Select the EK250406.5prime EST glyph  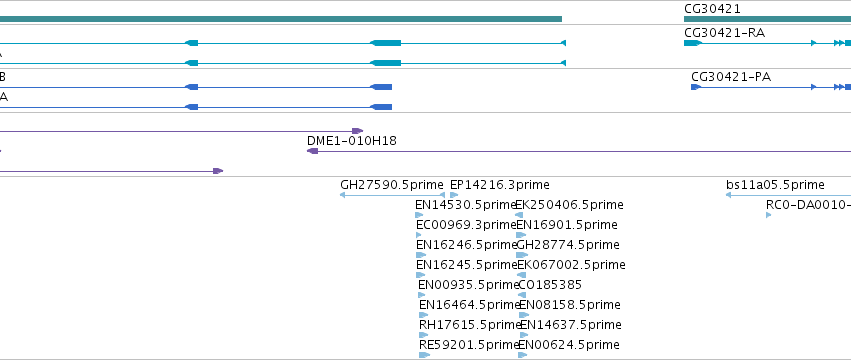[x=519, y=215]
